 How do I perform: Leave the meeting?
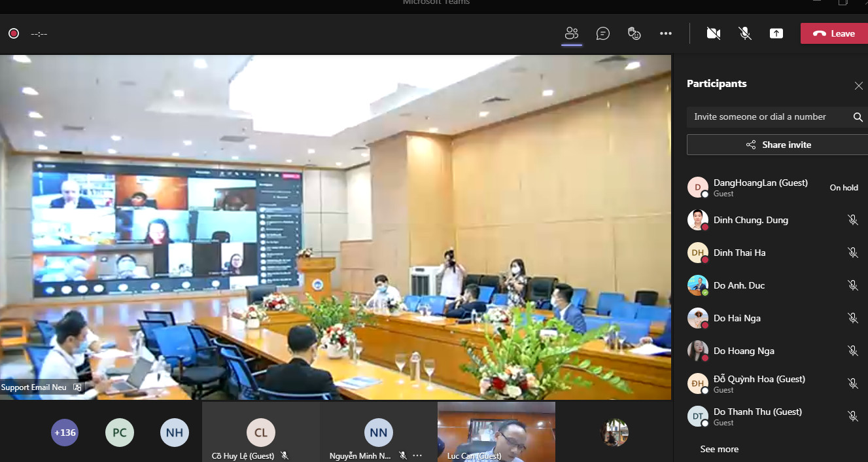[x=834, y=33]
